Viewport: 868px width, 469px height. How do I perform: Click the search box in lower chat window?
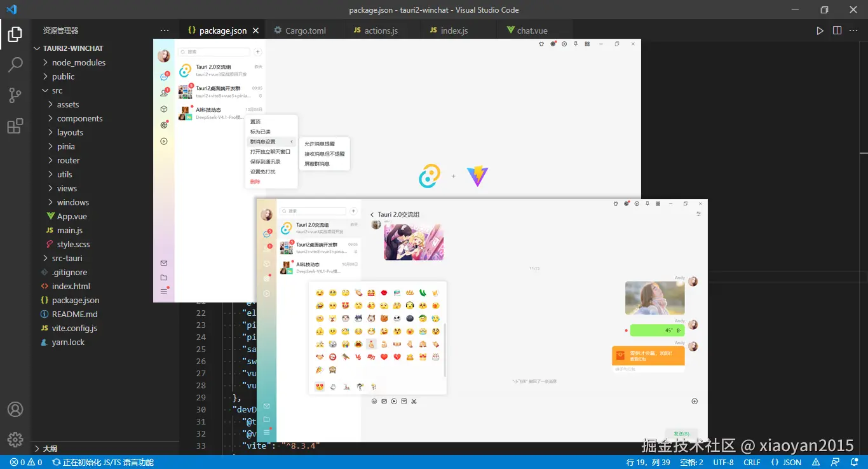314,211
